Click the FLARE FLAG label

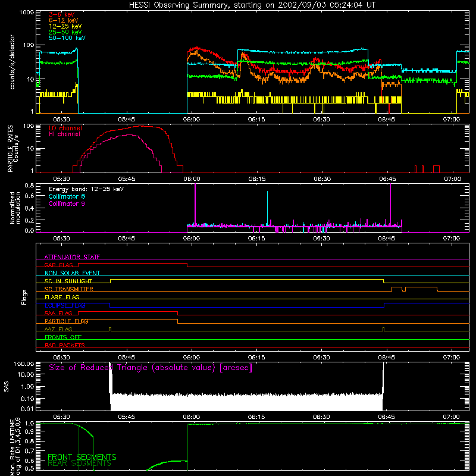click(62, 297)
